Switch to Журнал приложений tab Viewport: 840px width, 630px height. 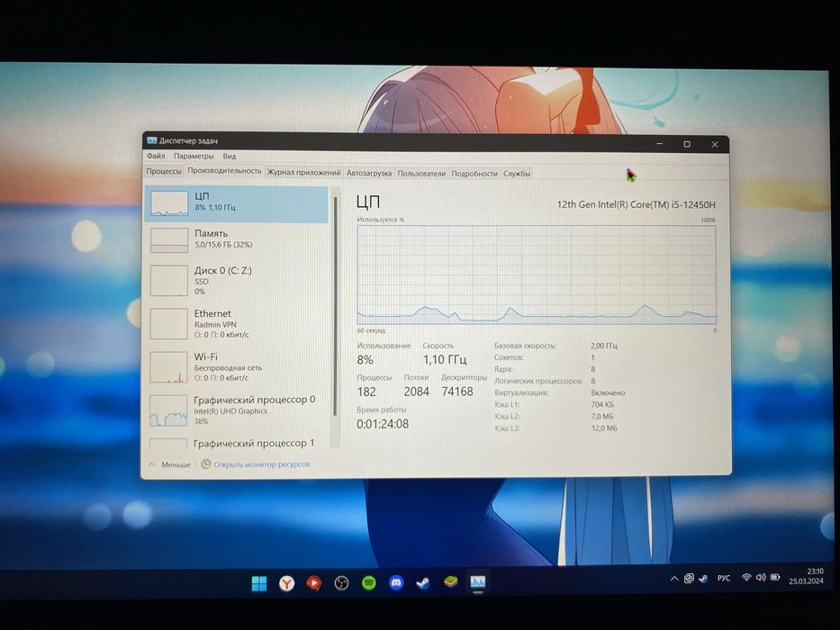coord(303,173)
